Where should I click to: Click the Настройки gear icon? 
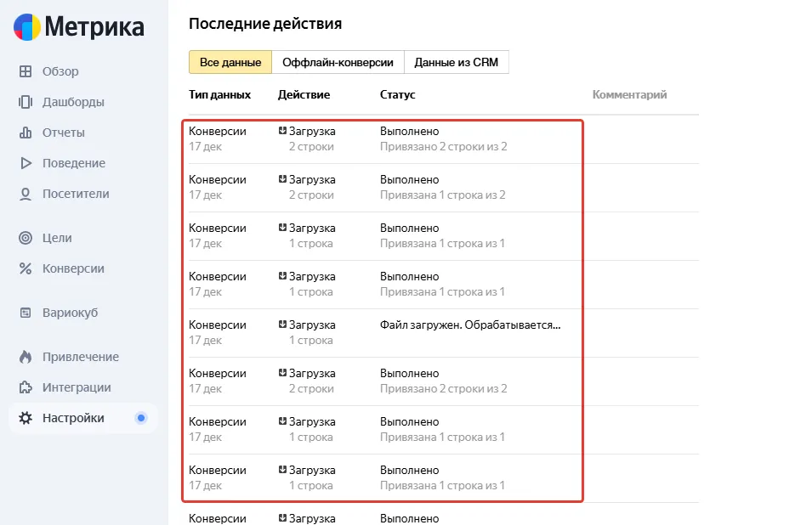coord(26,418)
